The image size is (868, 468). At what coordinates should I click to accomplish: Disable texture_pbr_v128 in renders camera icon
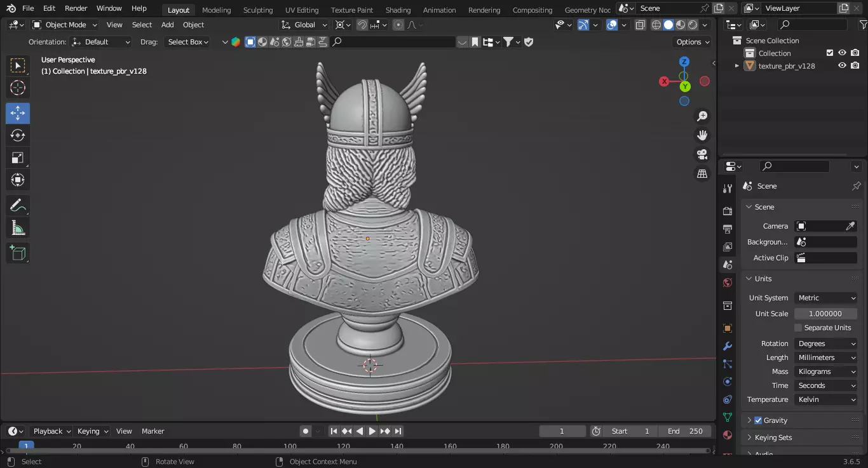coord(855,66)
